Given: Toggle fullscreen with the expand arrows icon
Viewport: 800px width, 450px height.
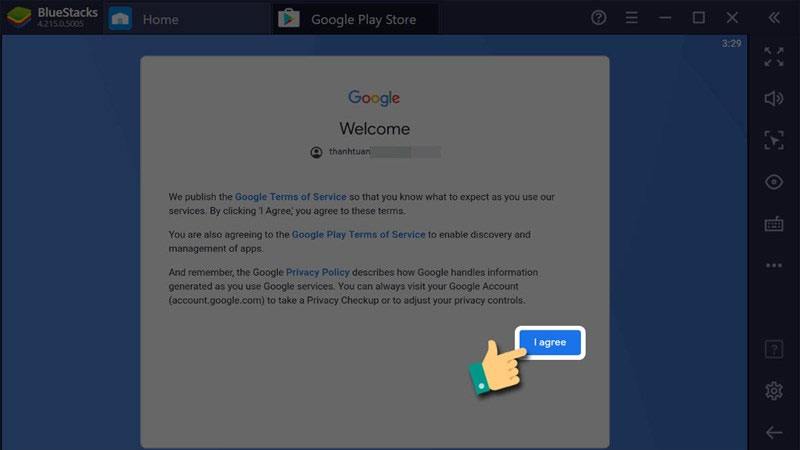Looking at the screenshot, I should click(774, 57).
